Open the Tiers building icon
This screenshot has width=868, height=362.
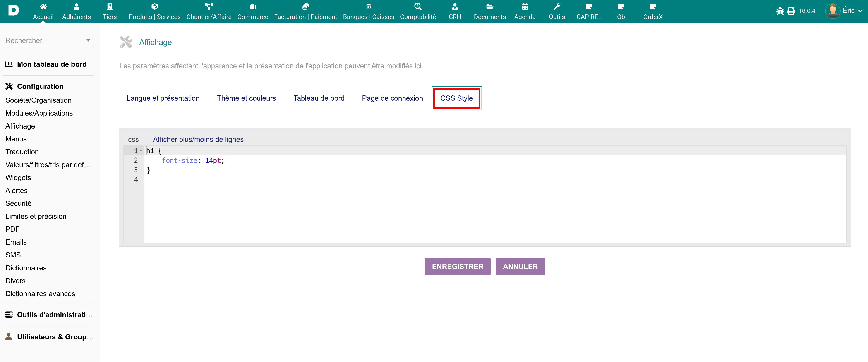[x=110, y=6]
